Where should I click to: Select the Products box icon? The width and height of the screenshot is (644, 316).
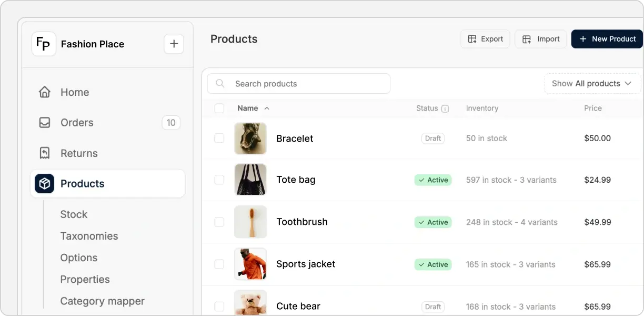(x=44, y=183)
